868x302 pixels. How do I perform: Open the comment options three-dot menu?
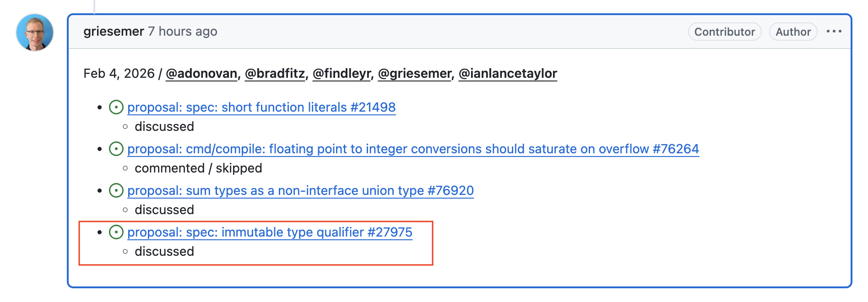(x=834, y=32)
